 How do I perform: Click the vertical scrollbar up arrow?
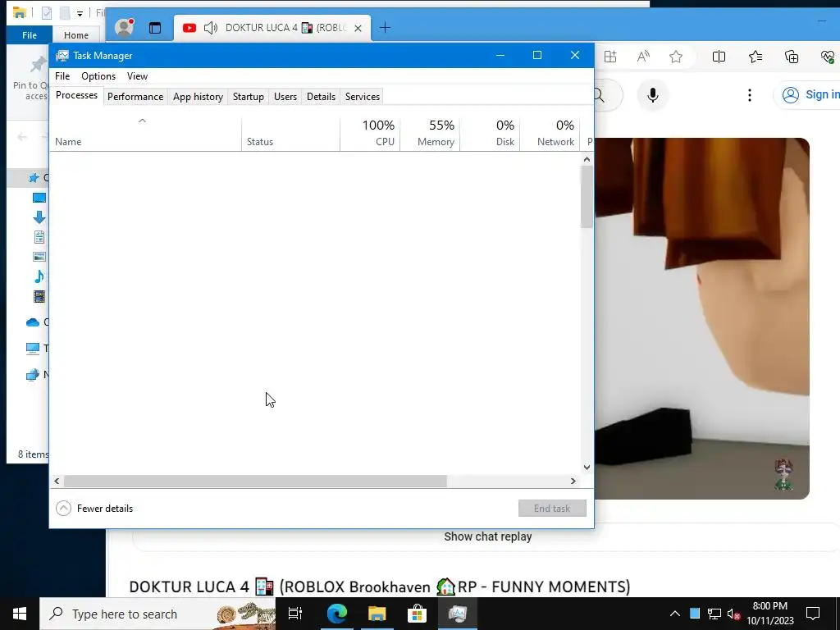click(x=587, y=159)
